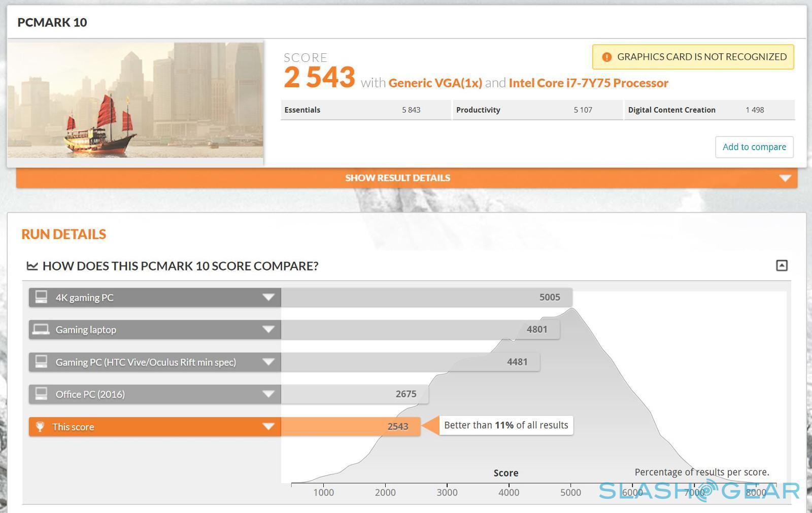Click the PCMark 10 junk boat thumbnail
Image resolution: width=812 pixels, height=513 pixels.
coord(135,100)
